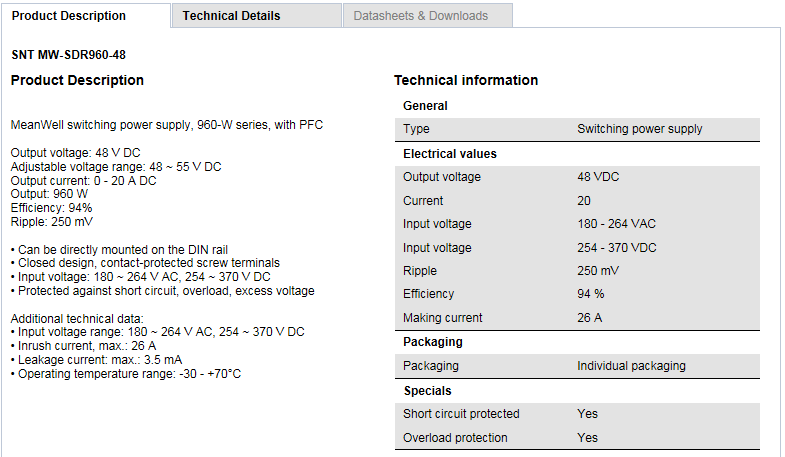Open the Datasheets & Downloads tab
Image resolution: width=785 pixels, height=457 pixels.
[420, 16]
